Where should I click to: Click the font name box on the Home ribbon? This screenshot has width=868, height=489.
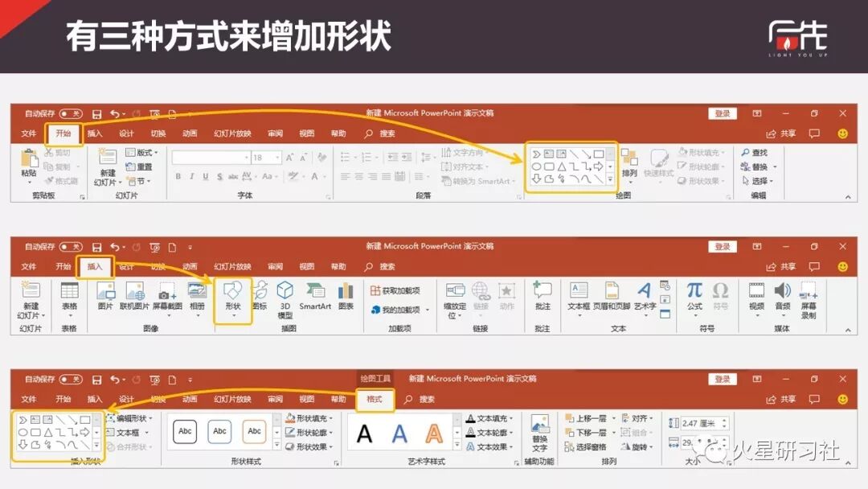click(211, 158)
